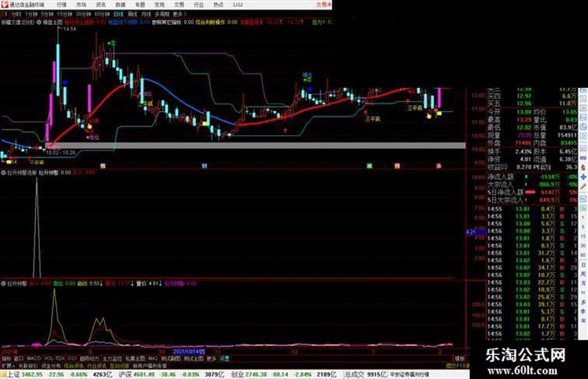Click the dollar-sign icon in right sidebar
This screenshot has height=379, width=588.
pyautogui.click(x=583, y=167)
